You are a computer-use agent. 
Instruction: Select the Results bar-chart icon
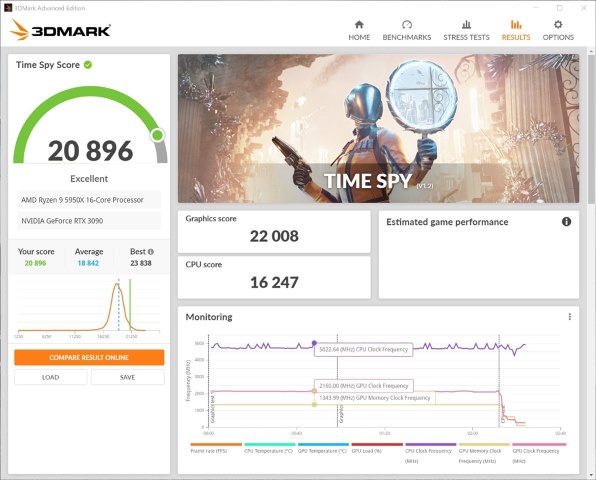tap(516, 25)
